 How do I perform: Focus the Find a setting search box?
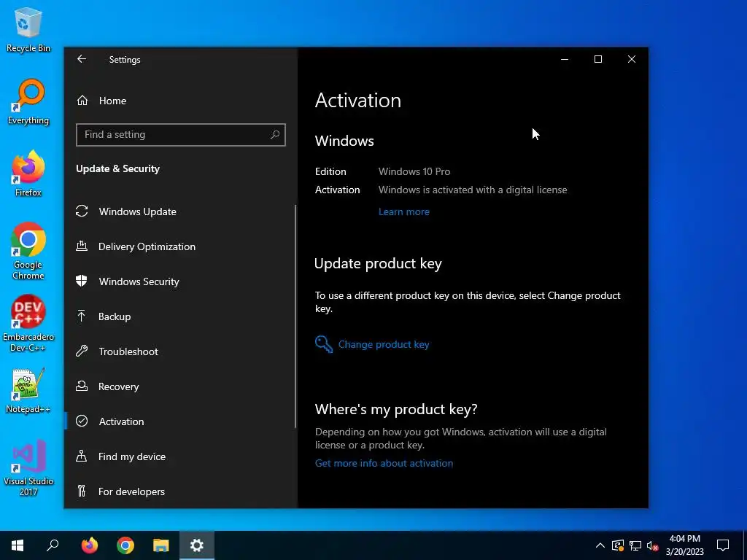tap(181, 135)
